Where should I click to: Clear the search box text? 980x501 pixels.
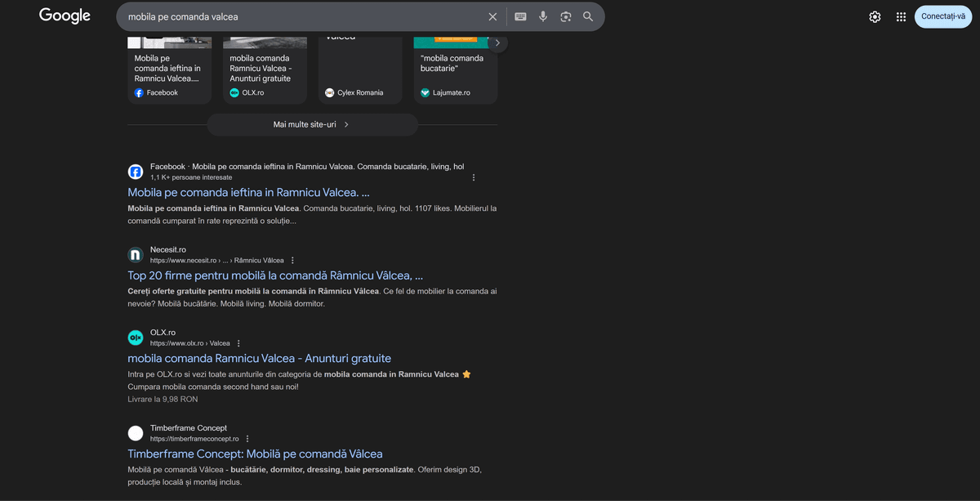(x=492, y=16)
